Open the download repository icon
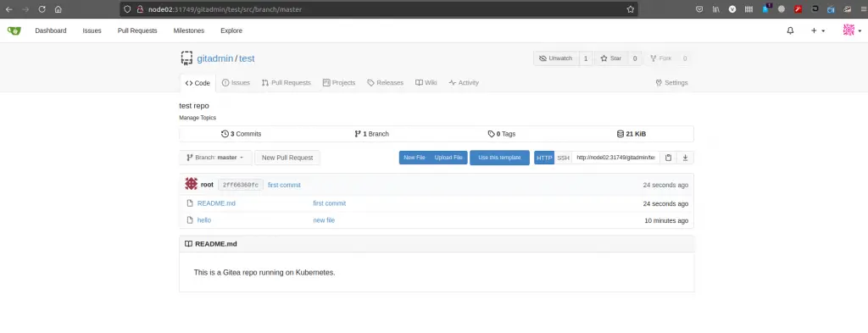 point(685,158)
